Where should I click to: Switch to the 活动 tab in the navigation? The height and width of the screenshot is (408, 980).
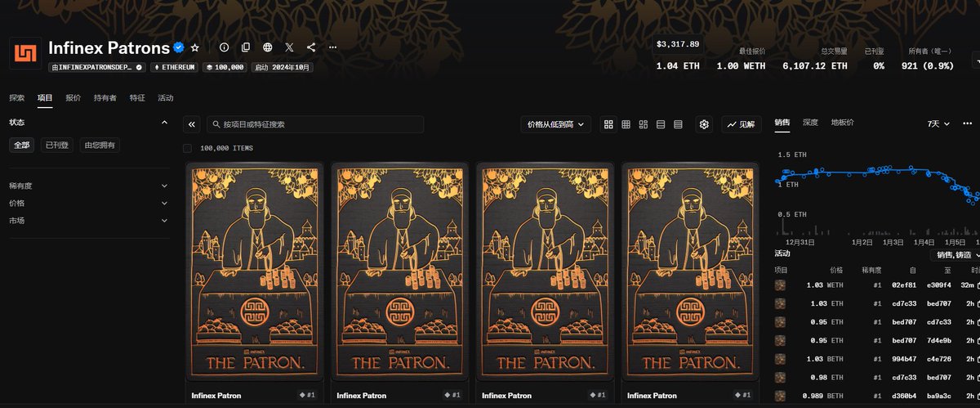click(x=165, y=98)
